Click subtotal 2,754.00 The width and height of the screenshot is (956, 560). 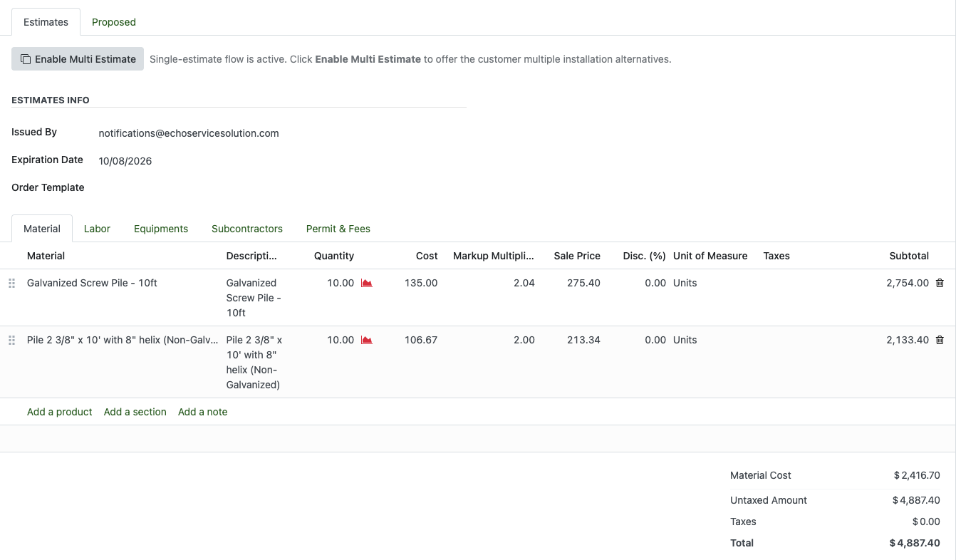point(908,283)
